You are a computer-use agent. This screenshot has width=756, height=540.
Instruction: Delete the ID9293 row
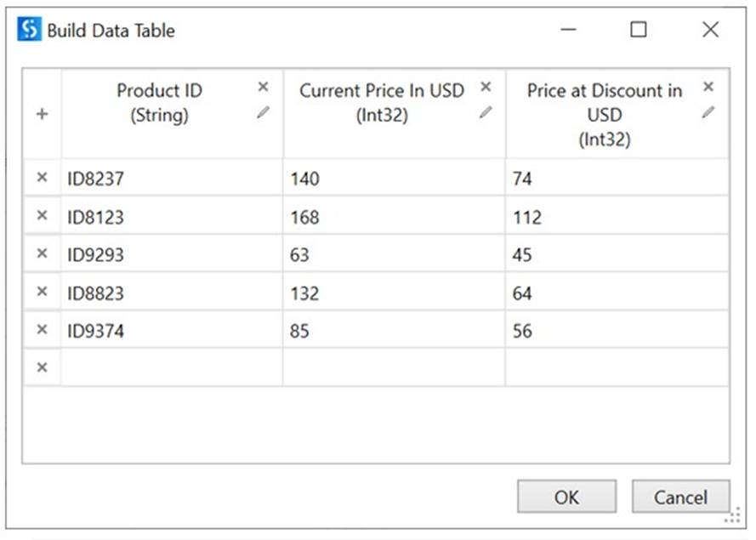coord(41,253)
